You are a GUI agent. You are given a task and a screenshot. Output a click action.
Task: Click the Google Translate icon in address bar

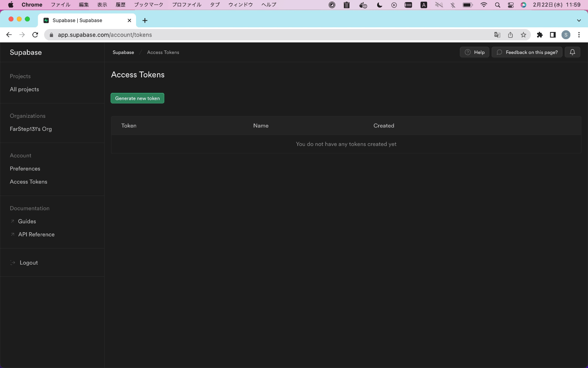pyautogui.click(x=497, y=35)
